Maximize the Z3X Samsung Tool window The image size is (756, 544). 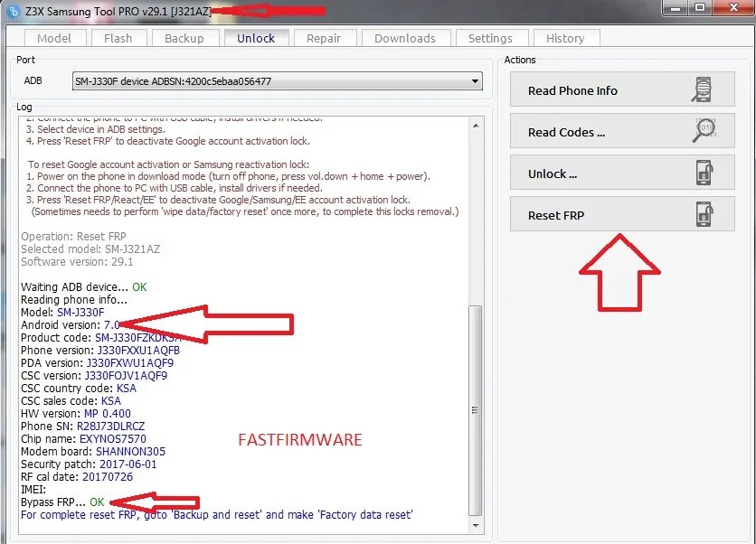click(700, 8)
